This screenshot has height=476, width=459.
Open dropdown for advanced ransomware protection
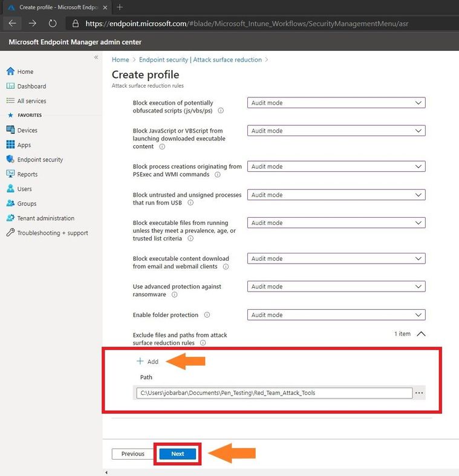pyautogui.click(x=336, y=286)
